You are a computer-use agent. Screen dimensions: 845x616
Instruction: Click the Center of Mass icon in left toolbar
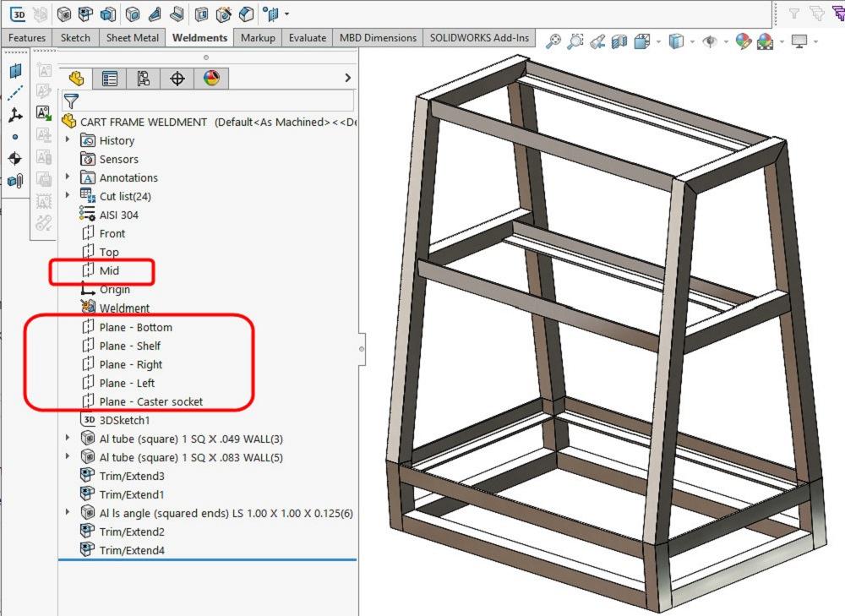point(15,158)
